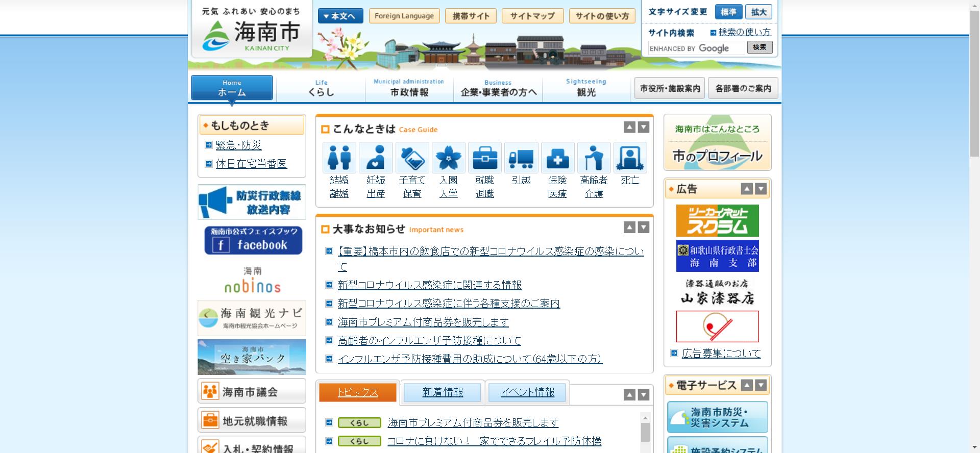Open the 防災行政無線 放送内容 megaphone banner
This screenshot has width=980, height=453.
pyautogui.click(x=252, y=202)
